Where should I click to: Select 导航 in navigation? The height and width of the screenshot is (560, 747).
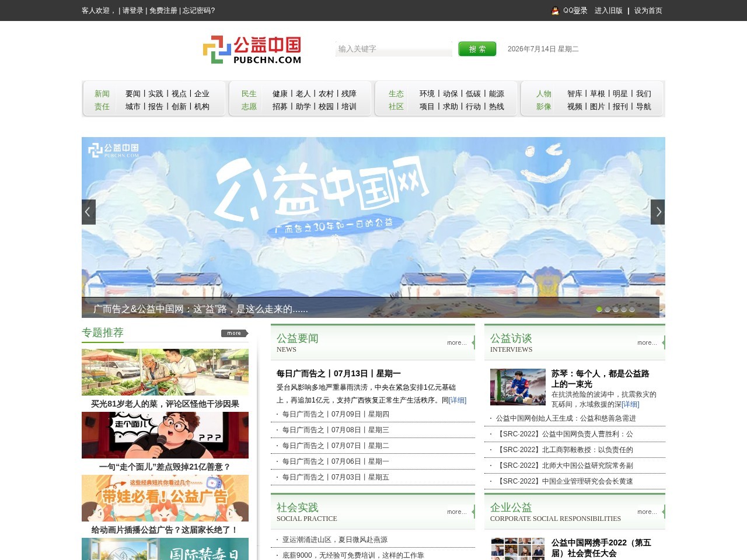[644, 106]
